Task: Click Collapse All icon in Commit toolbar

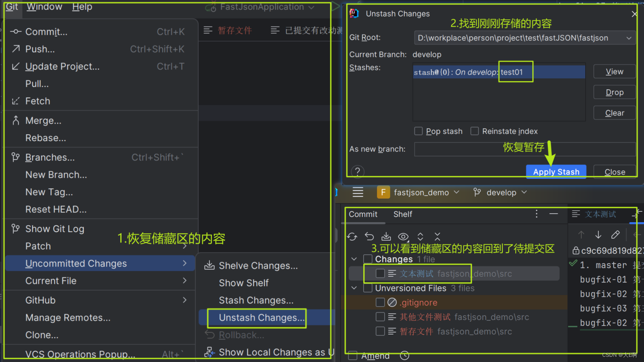Action: tap(437, 236)
